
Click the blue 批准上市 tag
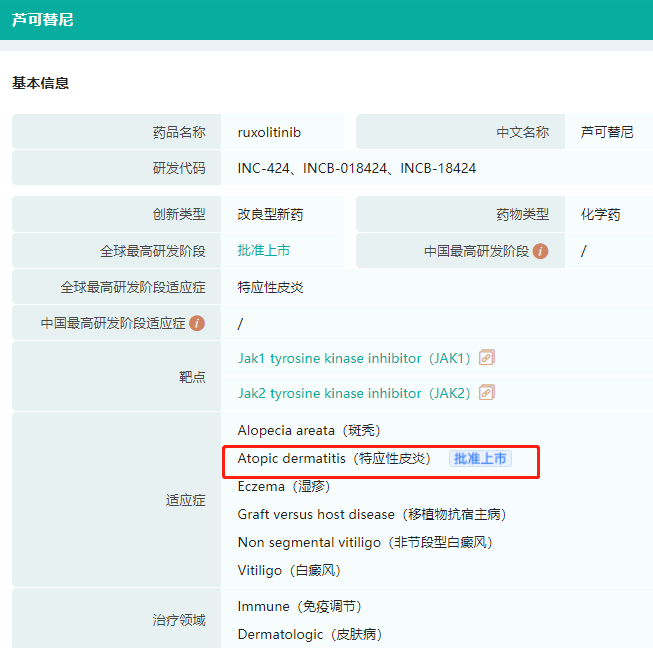480,459
